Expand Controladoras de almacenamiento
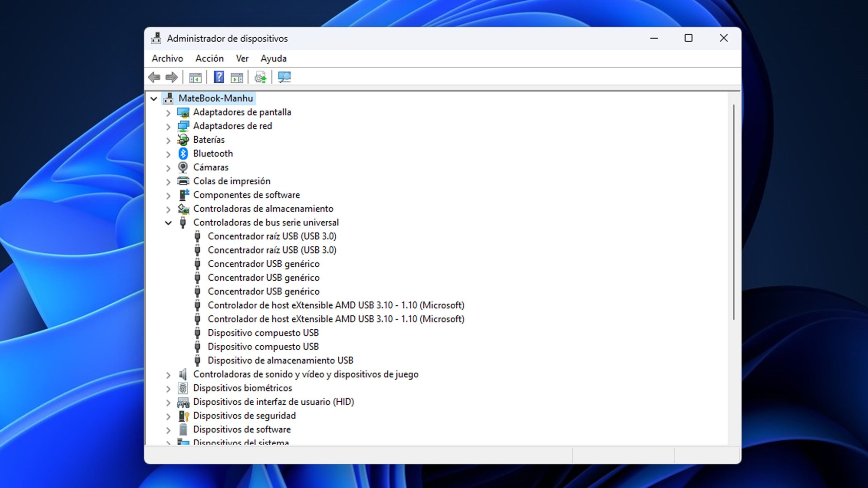The width and height of the screenshot is (868, 488). click(x=168, y=209)
